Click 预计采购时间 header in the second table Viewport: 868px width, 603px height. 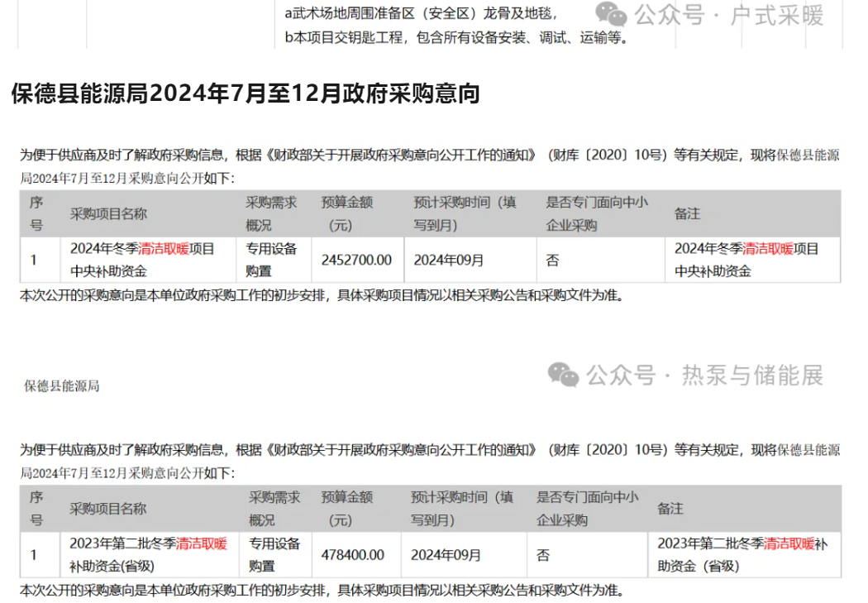pyautogui.click(x=461, y=509)
